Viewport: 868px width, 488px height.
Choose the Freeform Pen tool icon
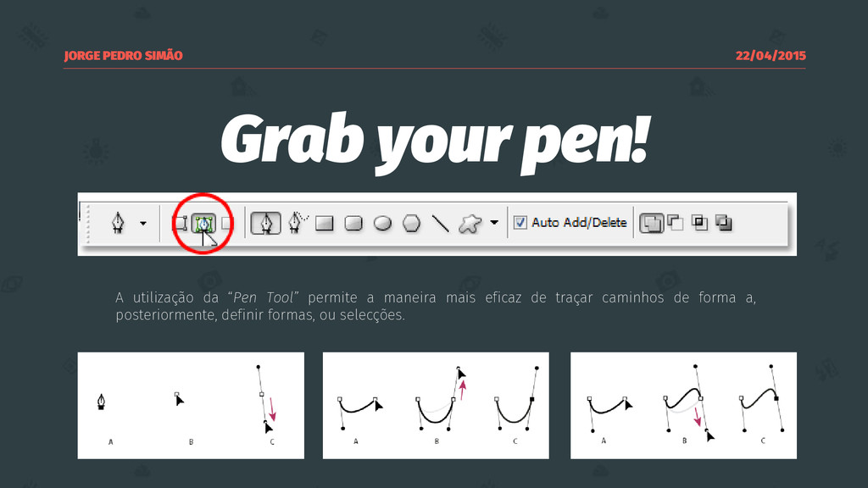[x=296, y=223]
